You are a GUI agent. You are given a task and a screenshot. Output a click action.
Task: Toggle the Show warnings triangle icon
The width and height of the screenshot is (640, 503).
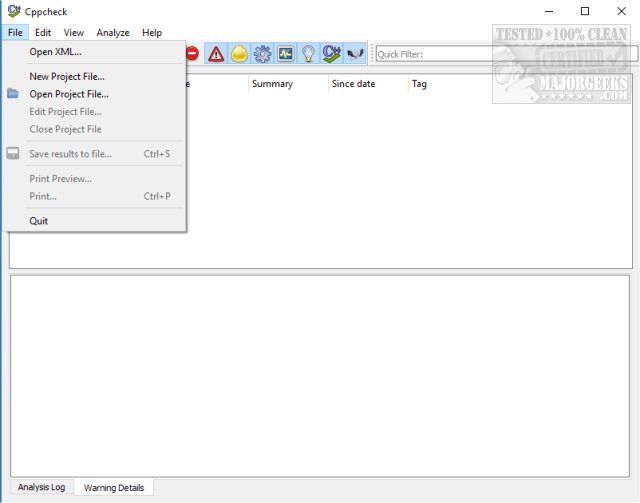(216, 53)
